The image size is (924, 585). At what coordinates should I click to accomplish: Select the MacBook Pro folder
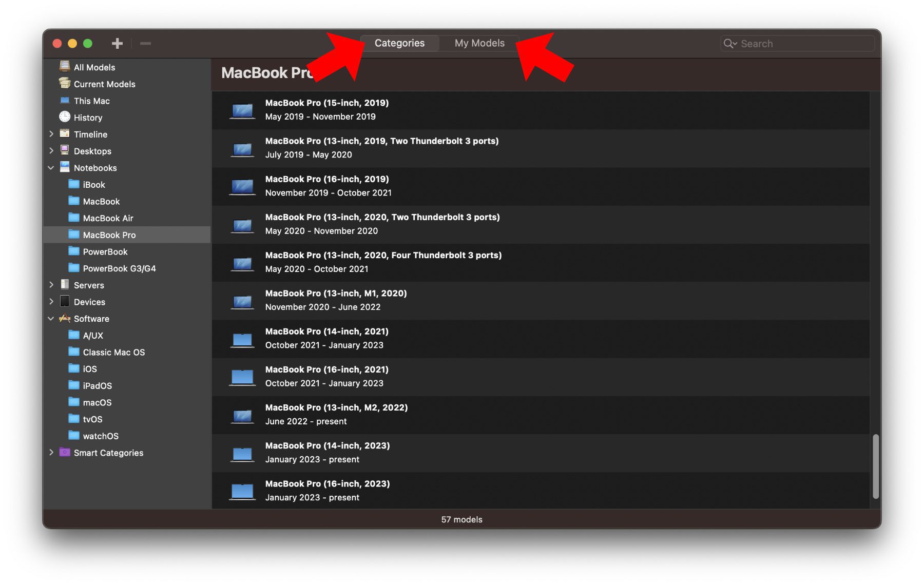click(127, 235)
